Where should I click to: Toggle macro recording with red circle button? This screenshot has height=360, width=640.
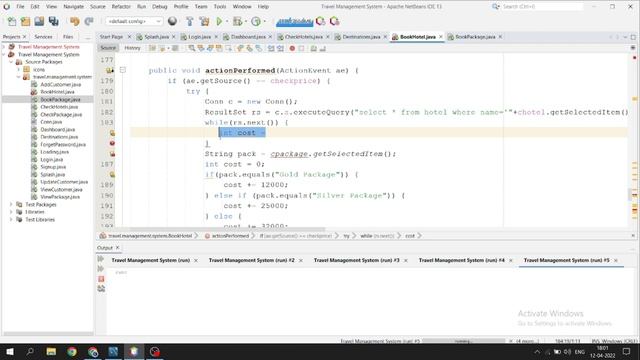292,48
